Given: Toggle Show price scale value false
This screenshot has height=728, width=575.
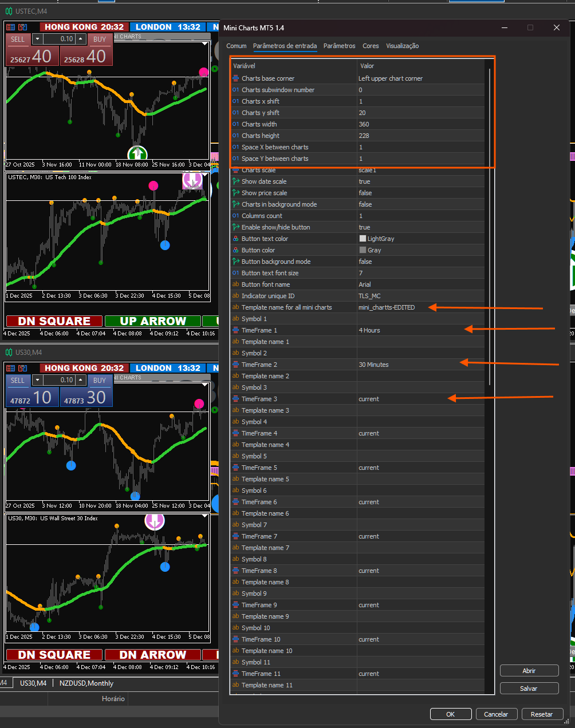Looking at the screenshot, I should coord(420,193).
